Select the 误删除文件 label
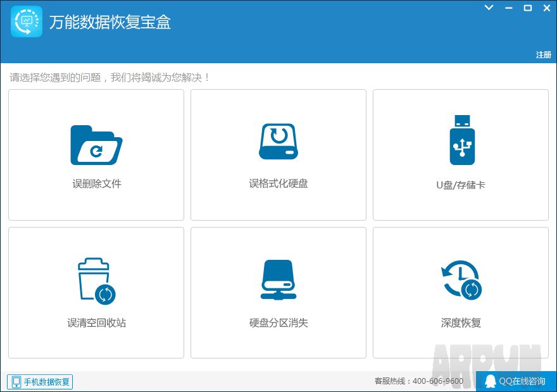 [x=97, y=183]
